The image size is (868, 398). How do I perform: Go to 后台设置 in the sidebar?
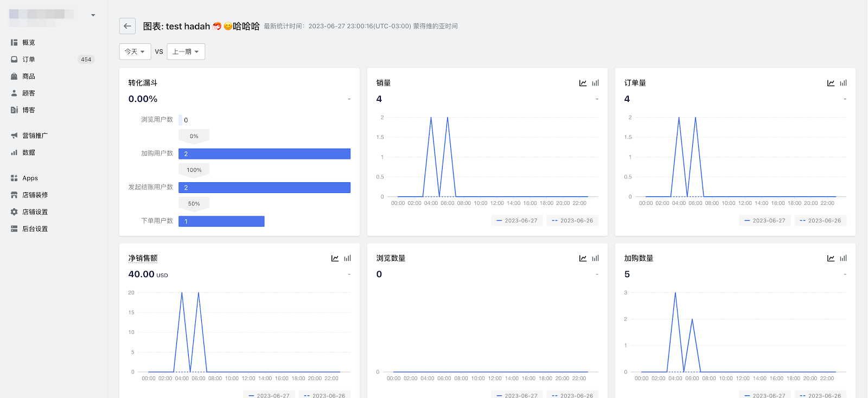[x=35, y=229]
